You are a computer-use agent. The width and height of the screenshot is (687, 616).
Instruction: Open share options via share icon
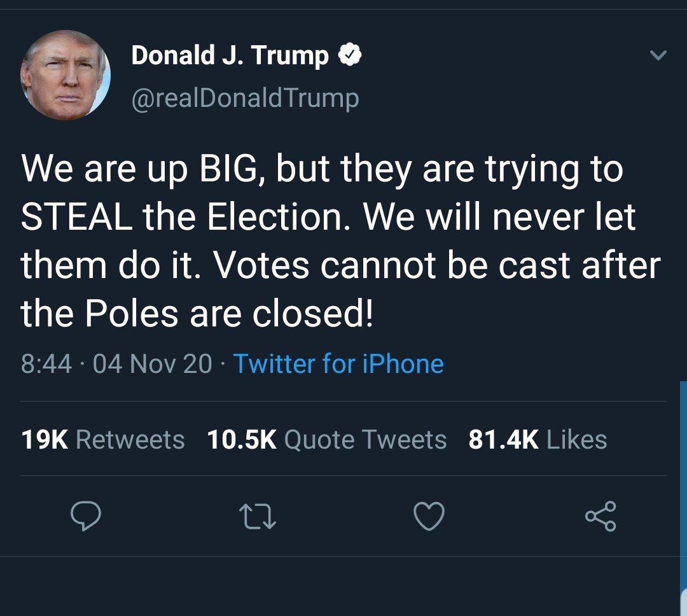(600, 515)
